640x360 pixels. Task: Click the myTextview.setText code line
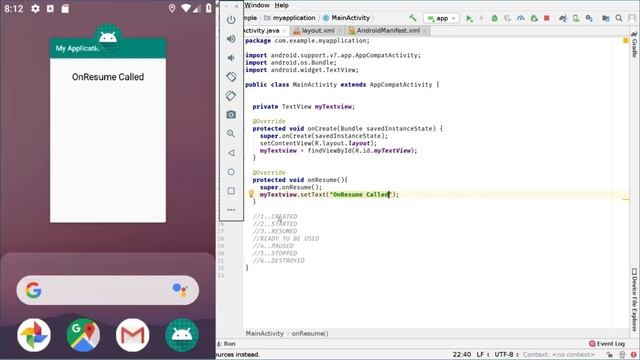[x=329, y=195]
